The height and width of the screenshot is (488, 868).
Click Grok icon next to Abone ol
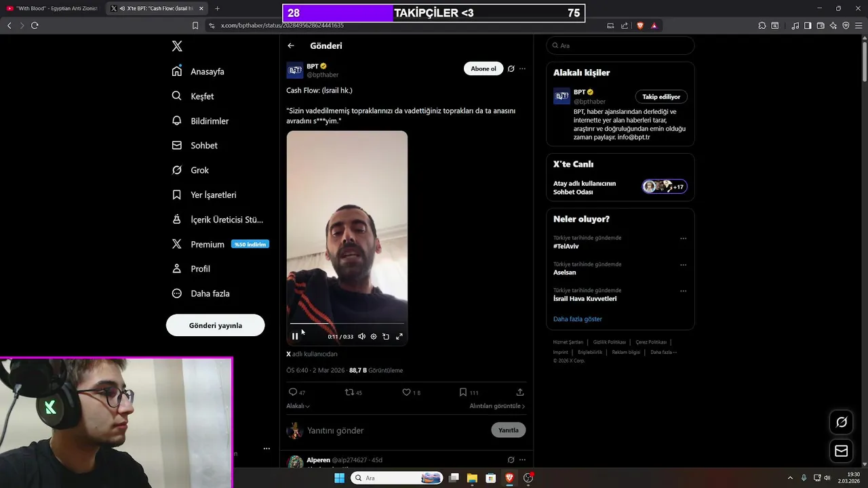pos(511,68)
